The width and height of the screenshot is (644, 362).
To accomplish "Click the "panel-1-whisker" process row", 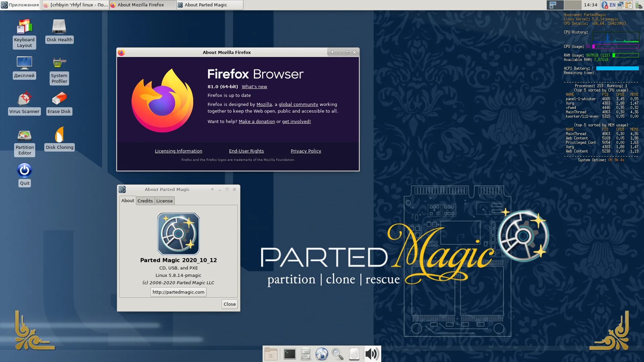I will (602, 99).
